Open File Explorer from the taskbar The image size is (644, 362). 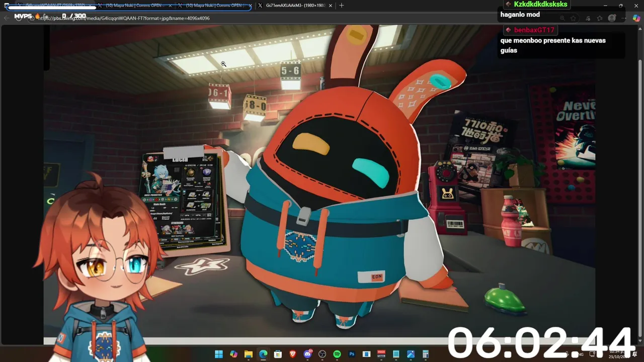pyautogui.click(x=248, y=354)
